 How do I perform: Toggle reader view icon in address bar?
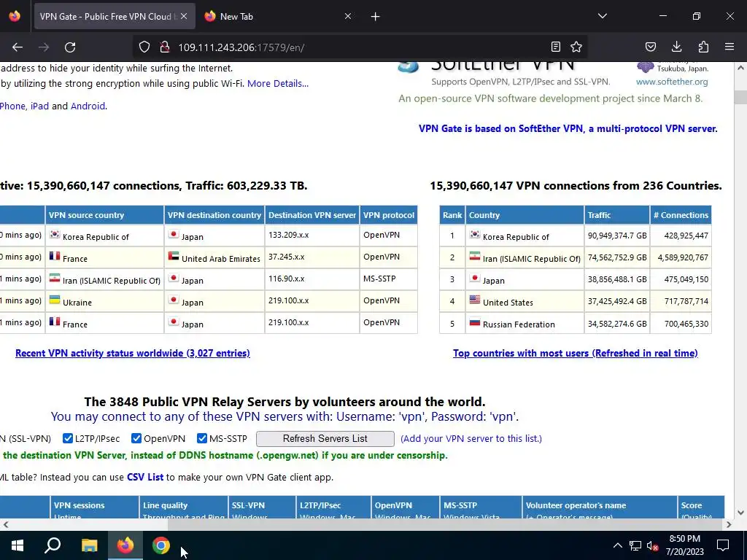(x=555, y=47)
